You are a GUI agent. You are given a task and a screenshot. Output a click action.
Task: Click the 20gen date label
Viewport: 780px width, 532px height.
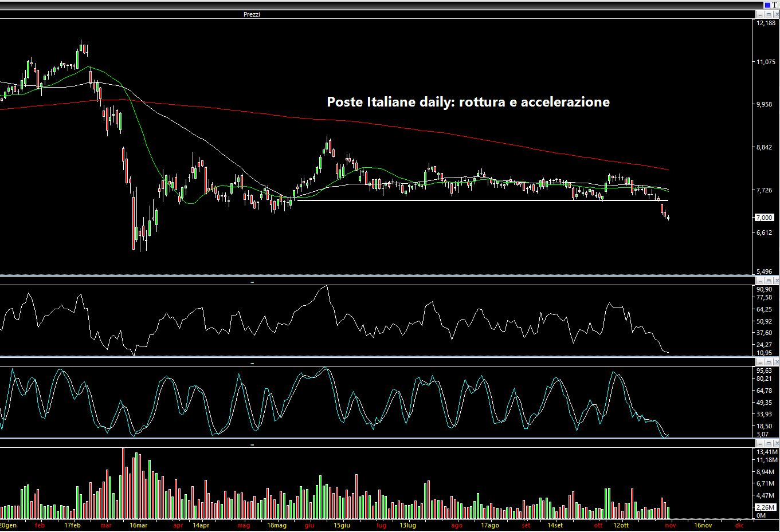tap(8, 525)
